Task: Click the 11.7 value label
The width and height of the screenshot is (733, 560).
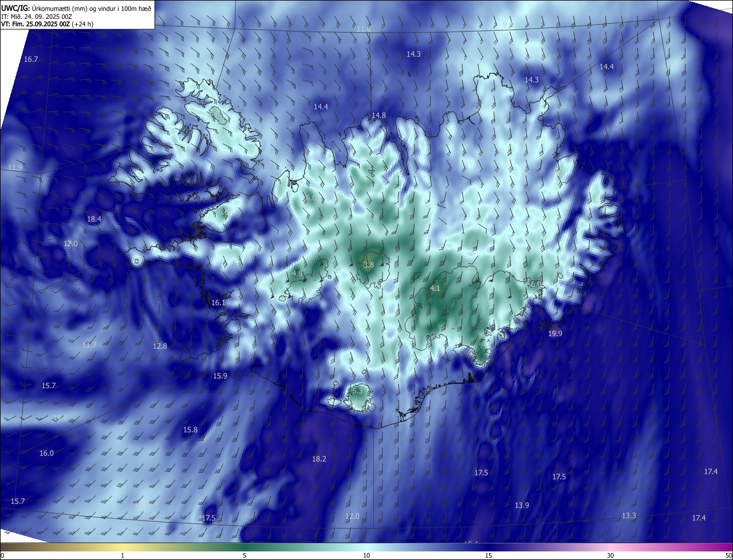Action: coord(89,345)
